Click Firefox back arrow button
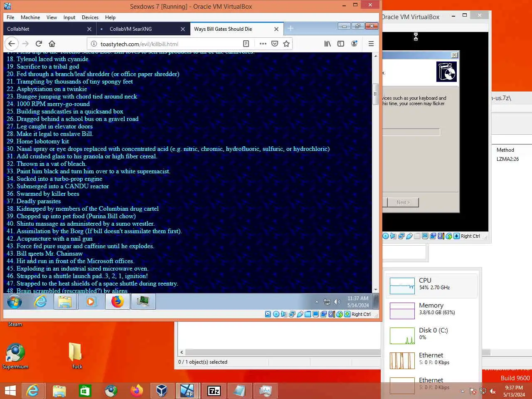This screenshot has width=532, height=399. 12,44
